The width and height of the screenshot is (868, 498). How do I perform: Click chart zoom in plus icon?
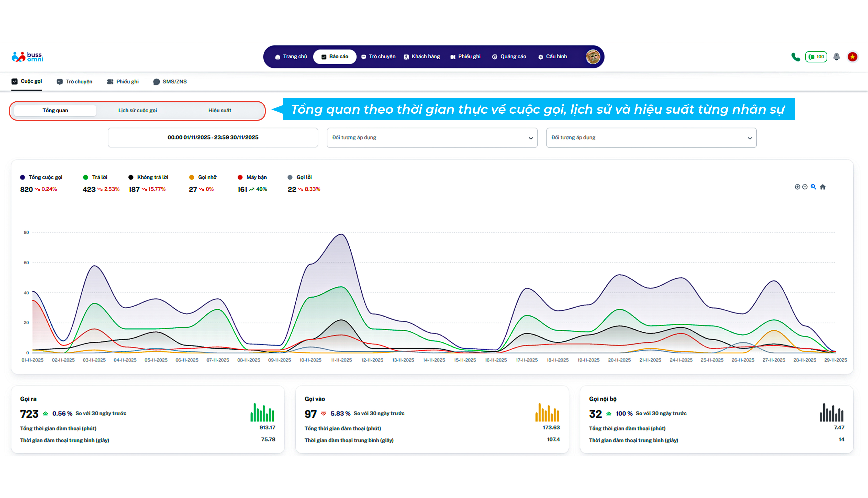point(797,187)
